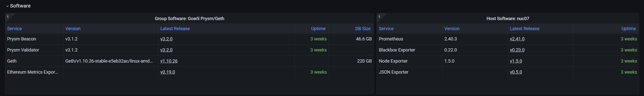The width and height of the screenshot is (644, 96).
Task: Click the info icon on Host Software panel
Action: pyautogui.click(x=379, y=16)
